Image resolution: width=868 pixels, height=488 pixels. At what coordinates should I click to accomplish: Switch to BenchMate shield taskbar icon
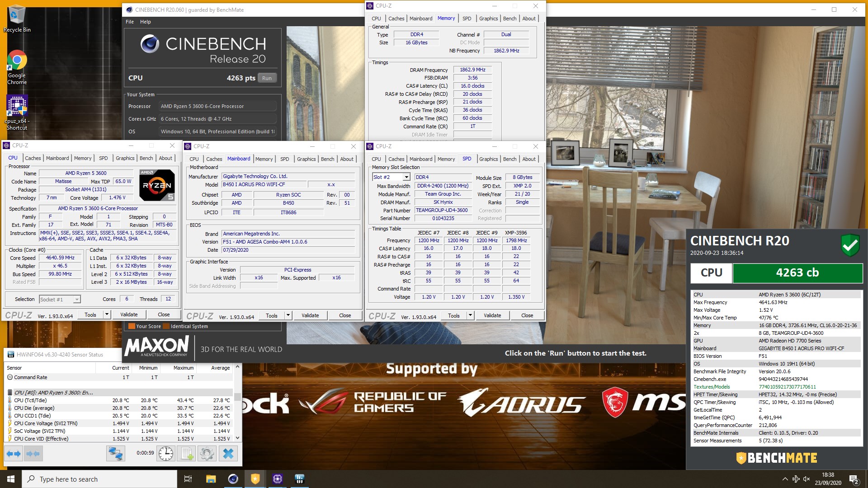[x=255, y=479]
